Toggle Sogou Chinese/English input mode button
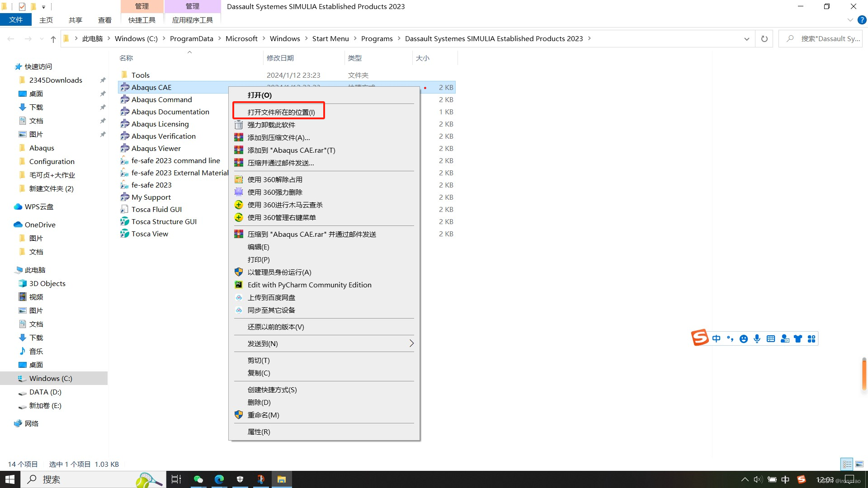The height and width of the screenshot is (488, 868). (x=716, y=339)
